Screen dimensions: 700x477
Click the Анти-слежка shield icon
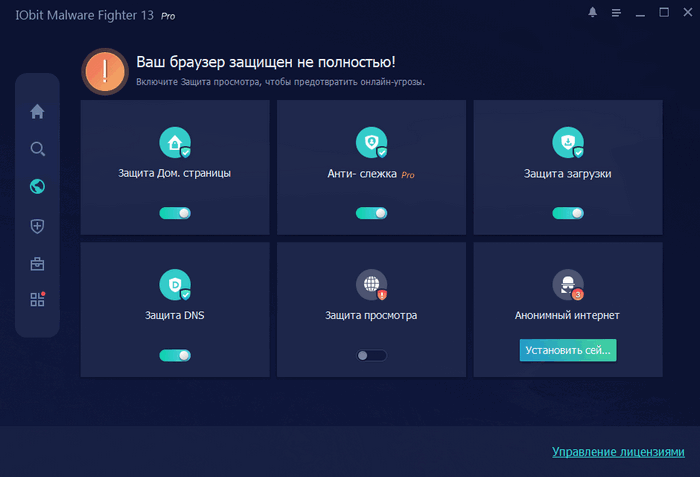(x=371, y=142)
